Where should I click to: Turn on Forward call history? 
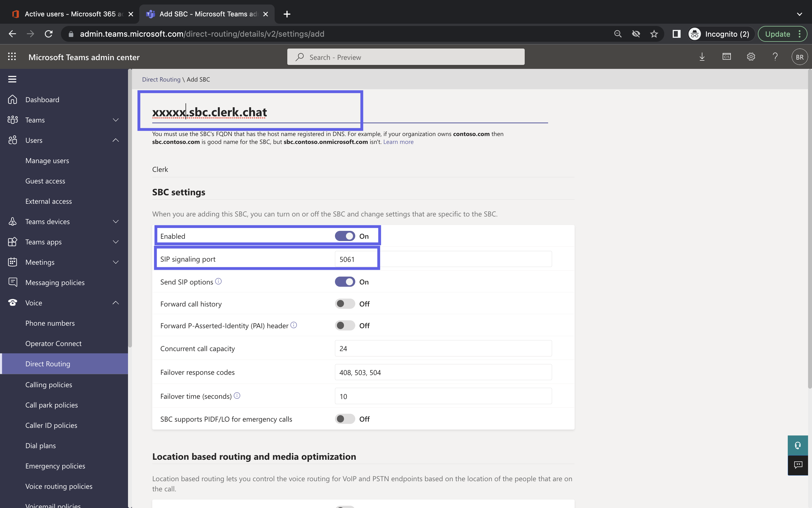point(345,303)
